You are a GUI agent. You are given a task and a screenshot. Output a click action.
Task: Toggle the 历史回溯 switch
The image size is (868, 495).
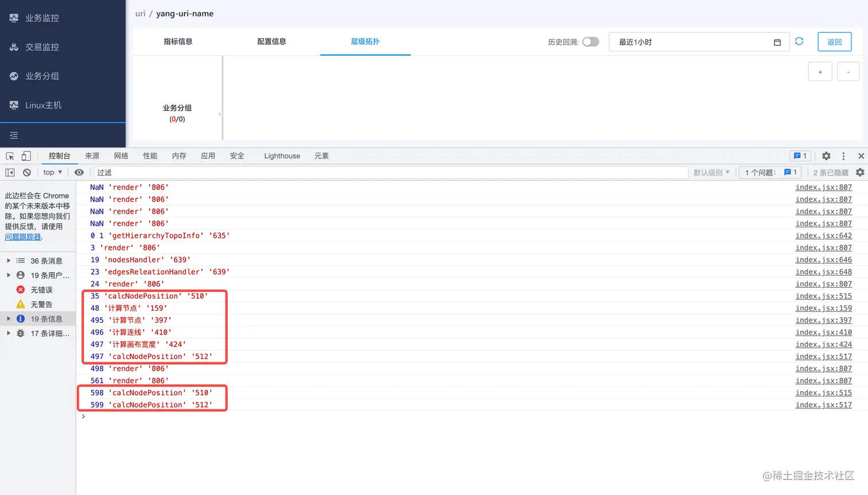coord(591,42)
